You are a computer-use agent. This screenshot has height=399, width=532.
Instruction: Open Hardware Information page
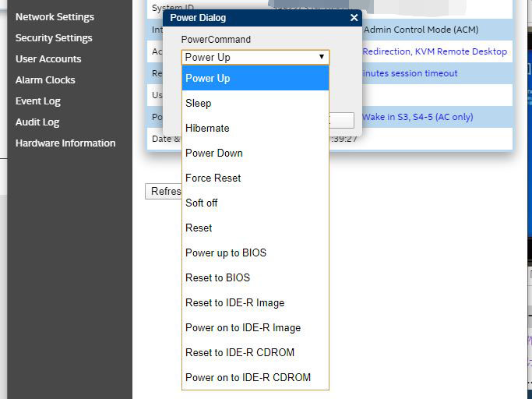pyautogui.click(x=65, y=143)
